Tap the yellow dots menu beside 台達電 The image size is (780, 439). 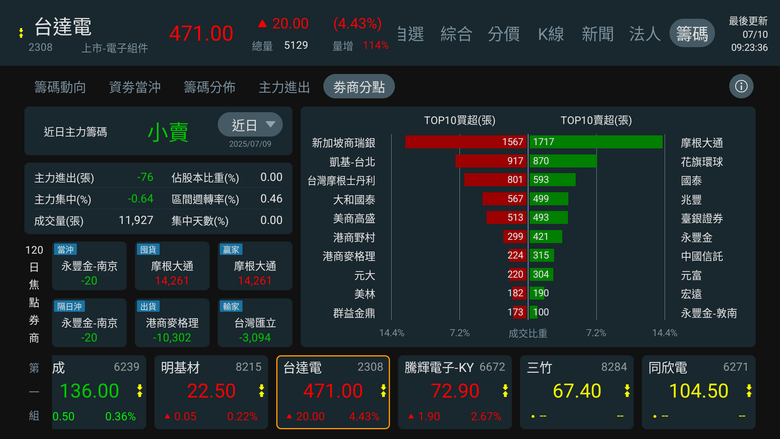21,33
